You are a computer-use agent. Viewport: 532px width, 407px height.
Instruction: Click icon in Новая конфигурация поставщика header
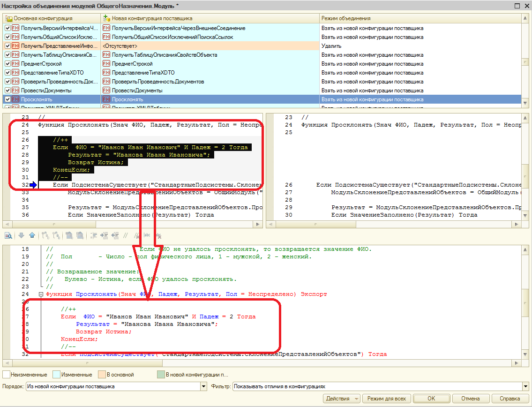(x=106, y=18)
